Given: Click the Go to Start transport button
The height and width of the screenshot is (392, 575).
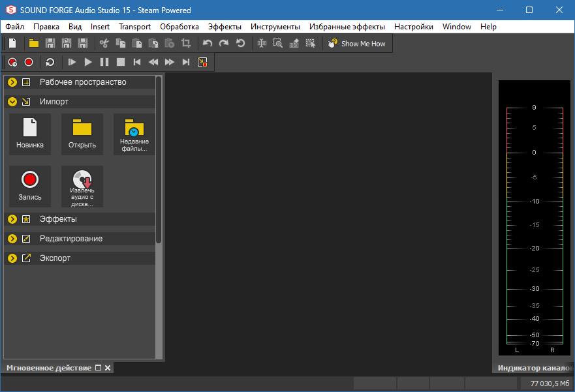Looking at the screenshot, I should tap(137, 62).
